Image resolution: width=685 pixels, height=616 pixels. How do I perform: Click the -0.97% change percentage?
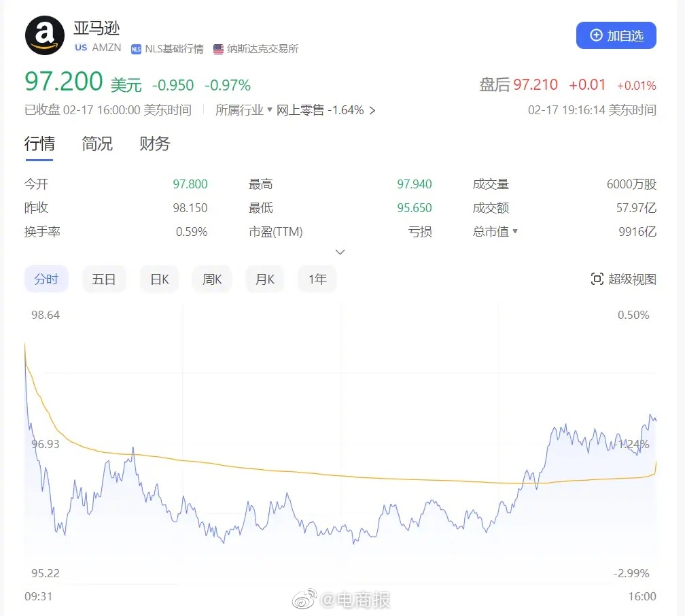[228, 85]
